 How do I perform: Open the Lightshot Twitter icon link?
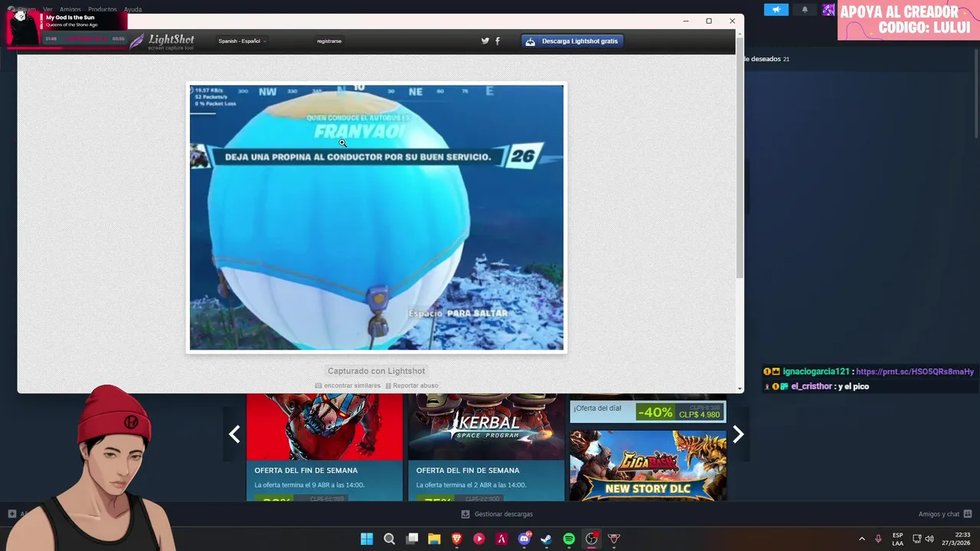[x=485, y=41]
